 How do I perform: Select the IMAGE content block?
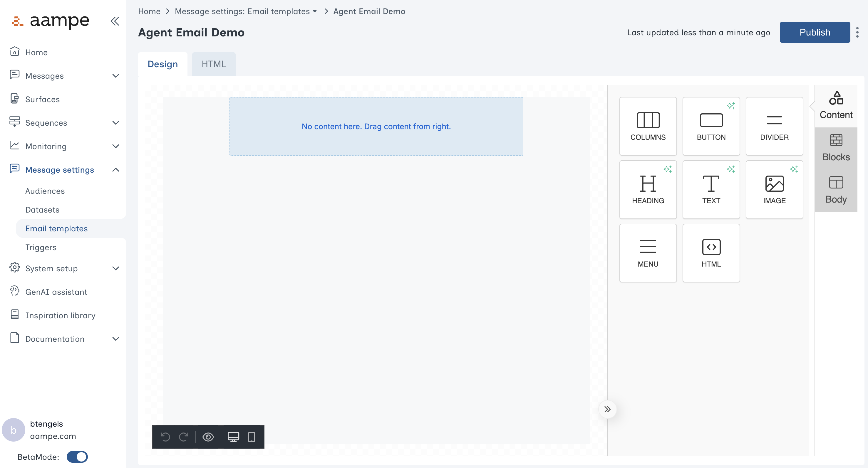click(x=774, y=190)
